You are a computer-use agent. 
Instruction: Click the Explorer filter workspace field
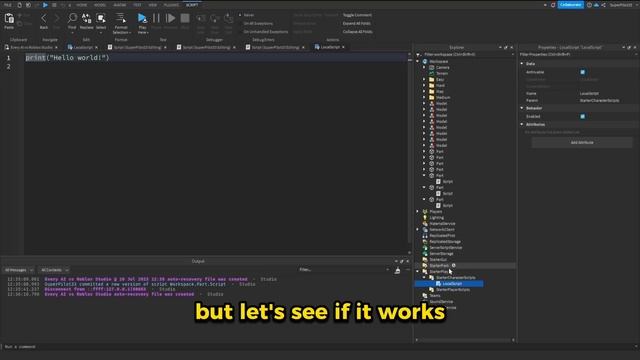point(465,54)
